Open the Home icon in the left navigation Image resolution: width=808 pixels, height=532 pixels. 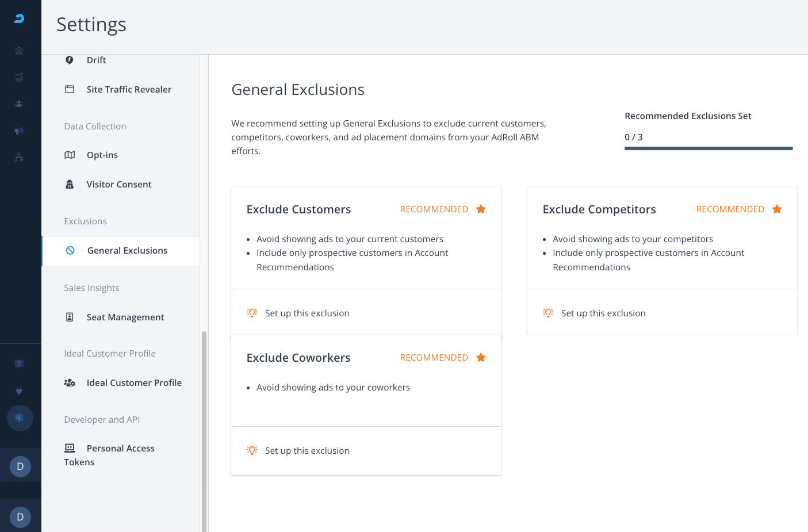[x=19, y=51]
